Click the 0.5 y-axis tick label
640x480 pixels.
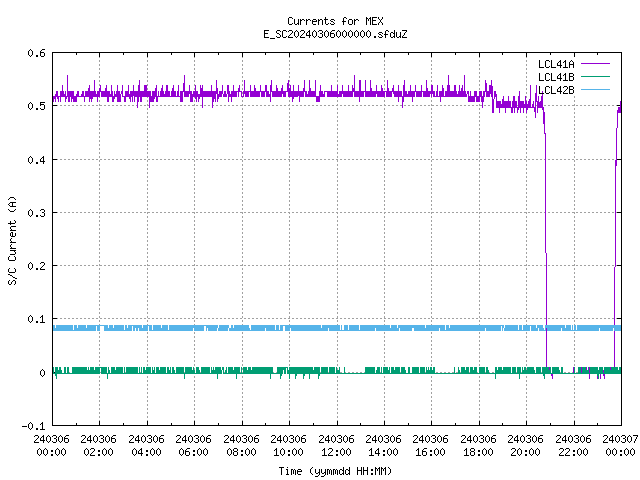36,106
